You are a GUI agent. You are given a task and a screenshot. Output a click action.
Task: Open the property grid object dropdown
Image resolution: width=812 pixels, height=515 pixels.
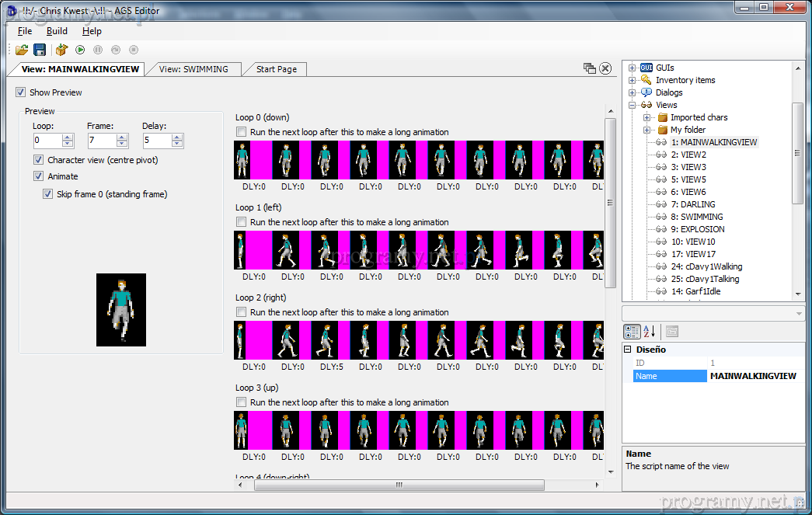click(799, 312)
